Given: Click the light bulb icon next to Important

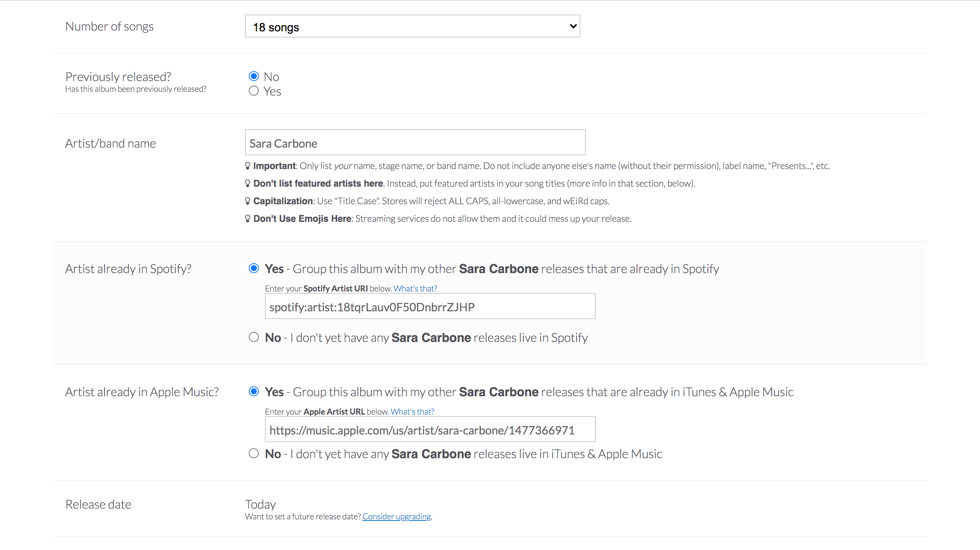Looking at the screenshot, I should click(x=248, y=165).
